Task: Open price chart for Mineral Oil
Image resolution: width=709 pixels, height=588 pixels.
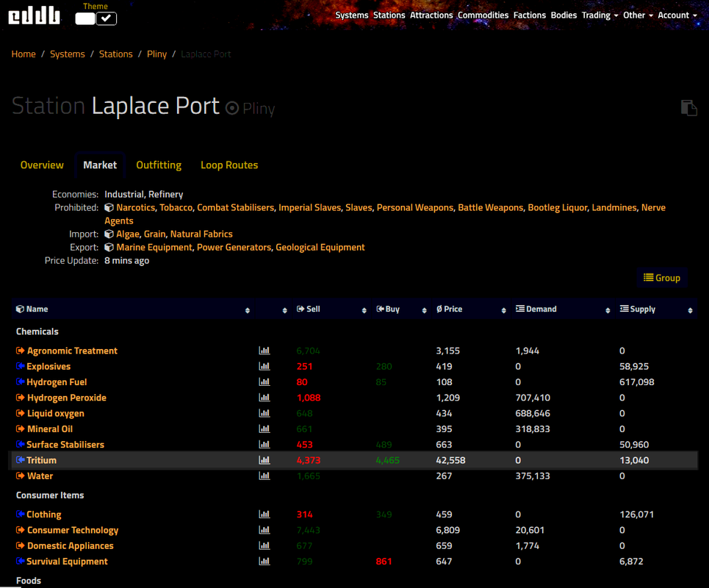Action: click(264, 429)
